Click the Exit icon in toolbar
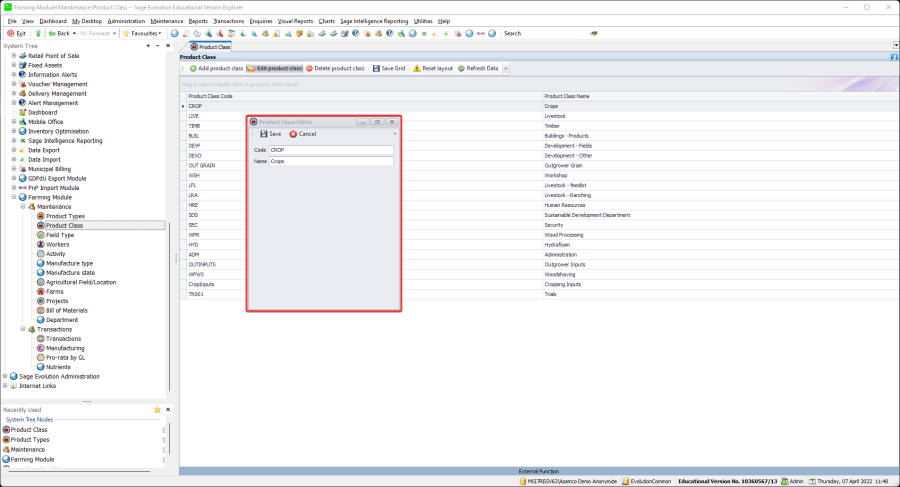The height and width of the screenshot is (487, 900). point(11,33)
